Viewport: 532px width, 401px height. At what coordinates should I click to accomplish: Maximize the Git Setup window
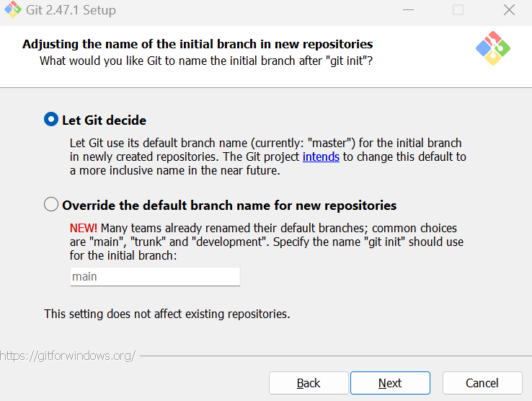tap(458, 10)
